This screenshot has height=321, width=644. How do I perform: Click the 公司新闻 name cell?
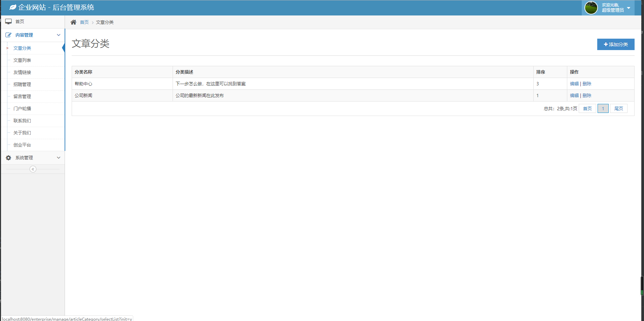coord(122,95)
